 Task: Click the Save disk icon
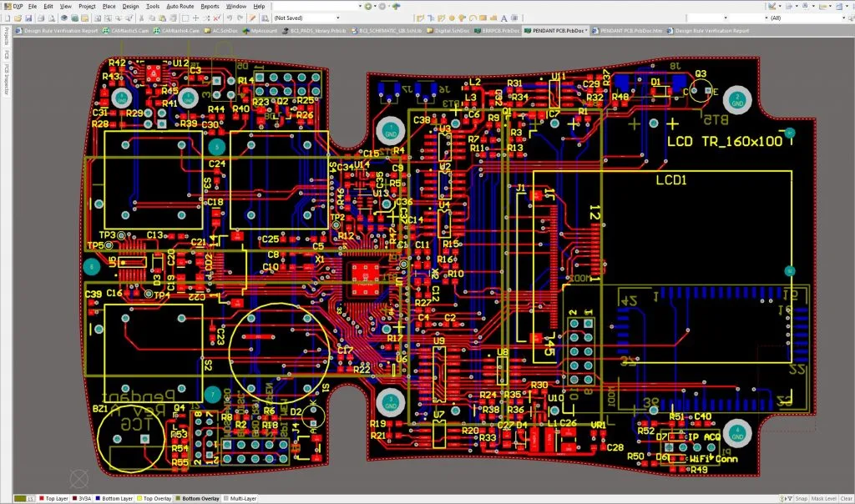28,18
